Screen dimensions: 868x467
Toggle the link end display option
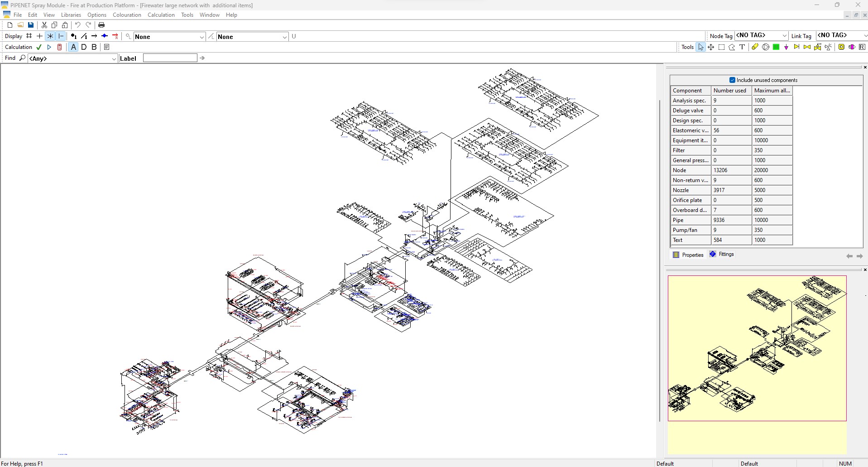(61, 36)
